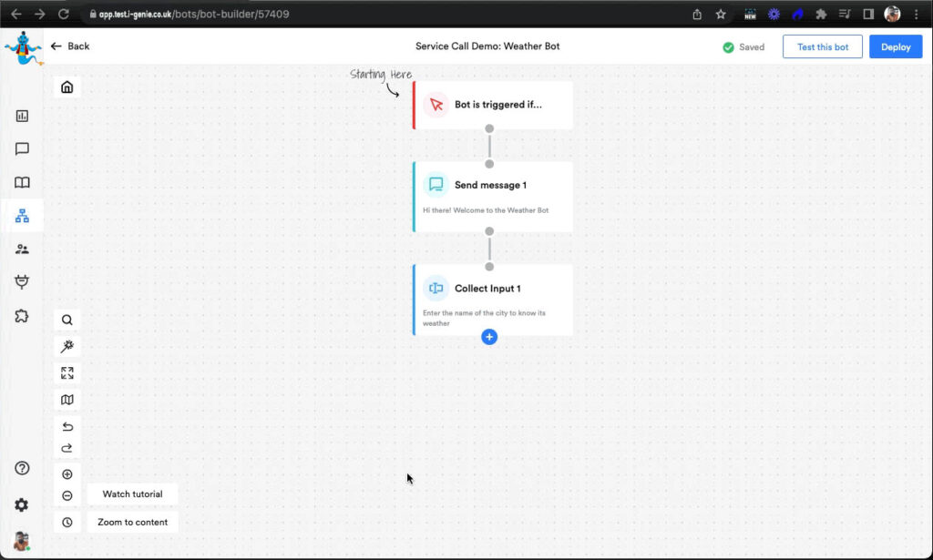The width and height of the screenshot is (933, 560).
Task: Redo the last canvas action
Action: click(x=67, y=448)
